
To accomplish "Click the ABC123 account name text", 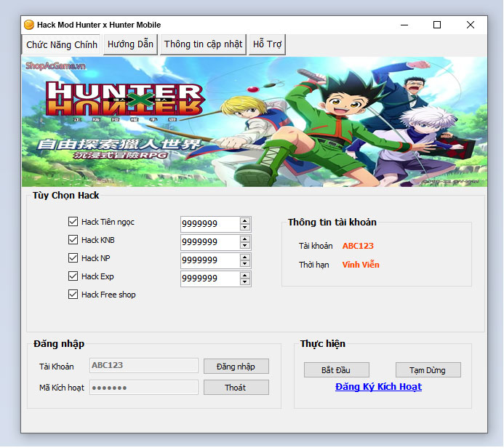I will 358,246.
